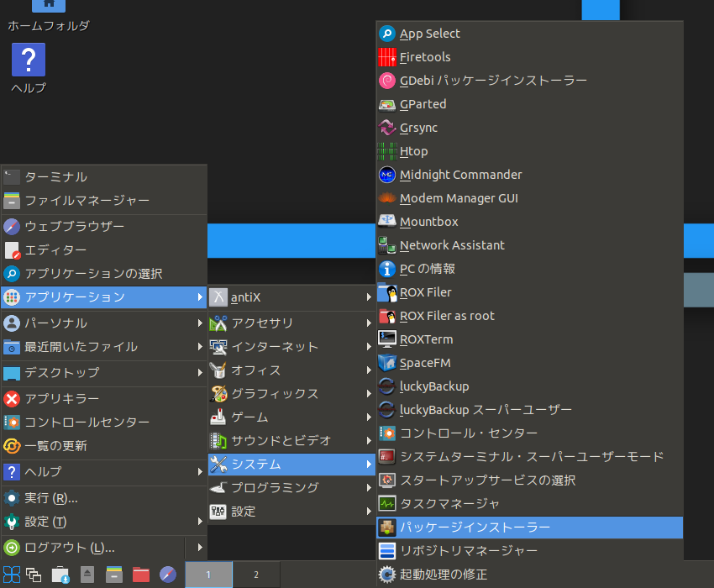Open the Grsync icon
714x588 pixels.
[387, 128]
